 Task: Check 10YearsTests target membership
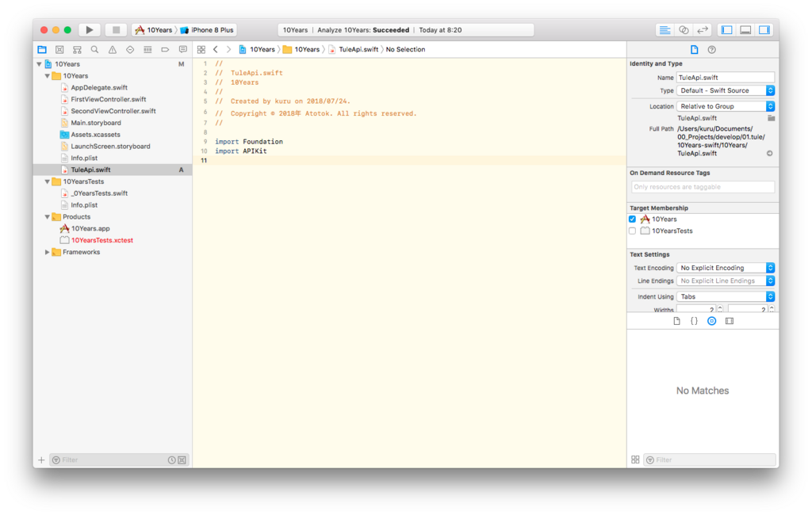coord(632,231)
